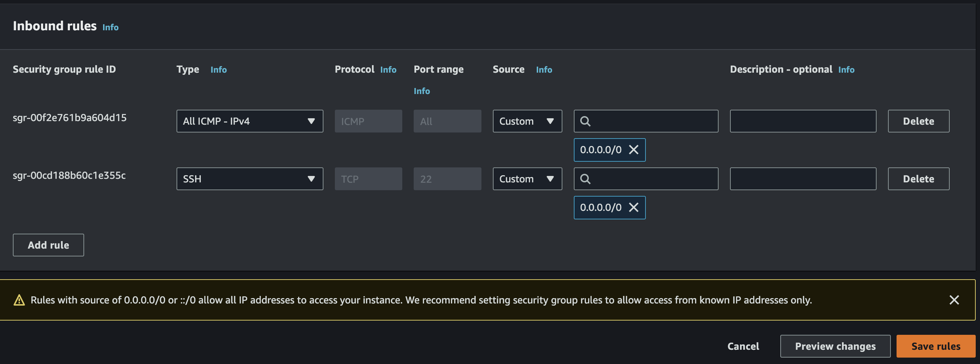Click the search icon in SSH rule source field

pos(586,178)
